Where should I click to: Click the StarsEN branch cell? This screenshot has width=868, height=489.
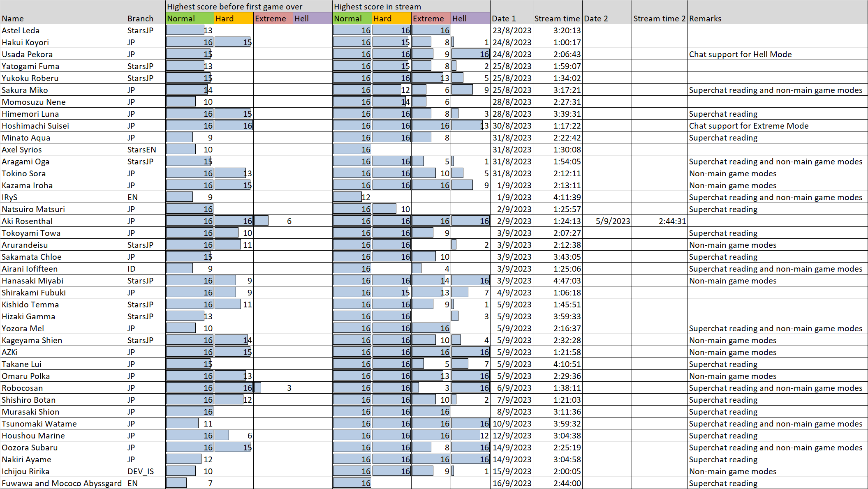pos(146,150)
